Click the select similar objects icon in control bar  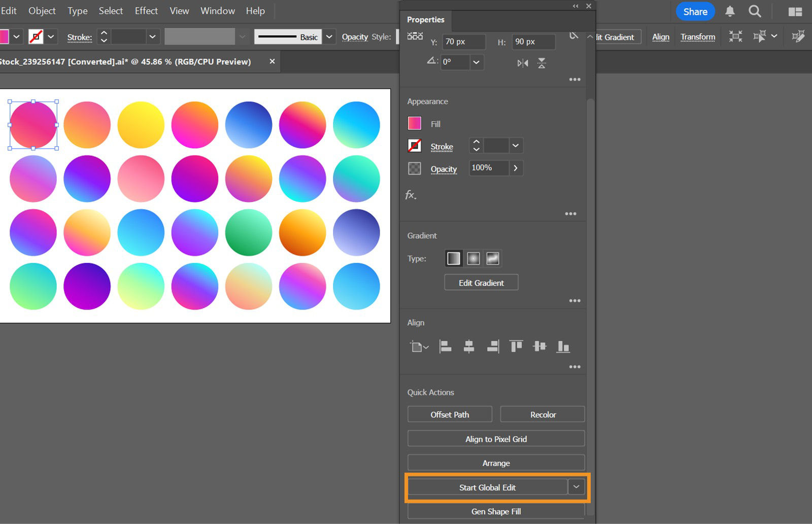[x=760, y=37]
